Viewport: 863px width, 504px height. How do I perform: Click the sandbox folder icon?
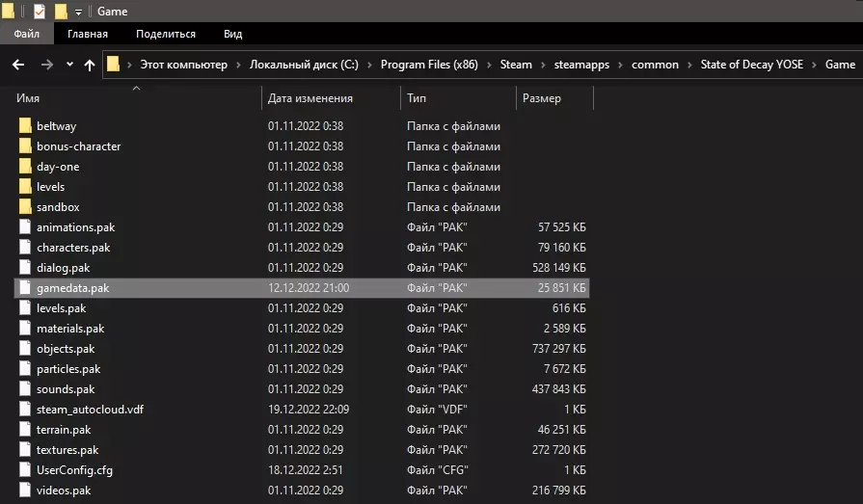click(x=25, y=207)
